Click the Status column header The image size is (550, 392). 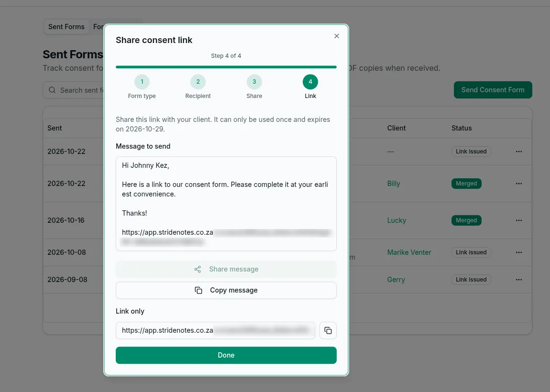click(x=461, y=128)
